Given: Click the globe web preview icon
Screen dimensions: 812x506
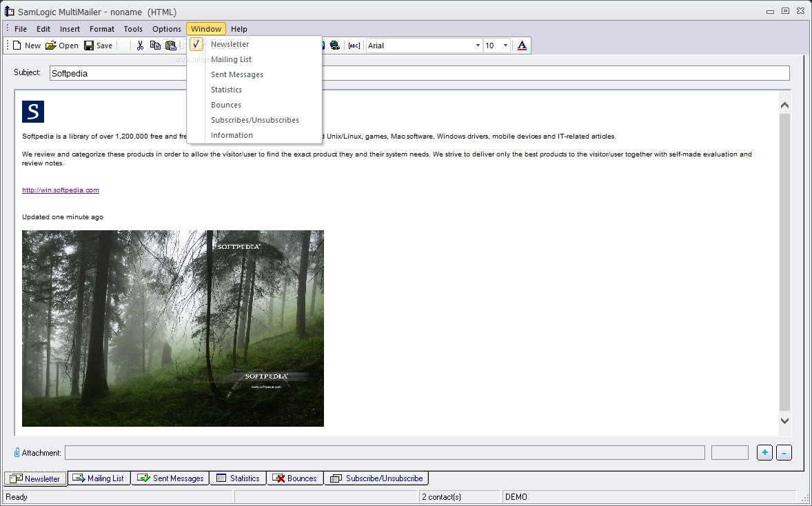Looking at the screenshot, I should pyautogui.click(x=334, y=45).
